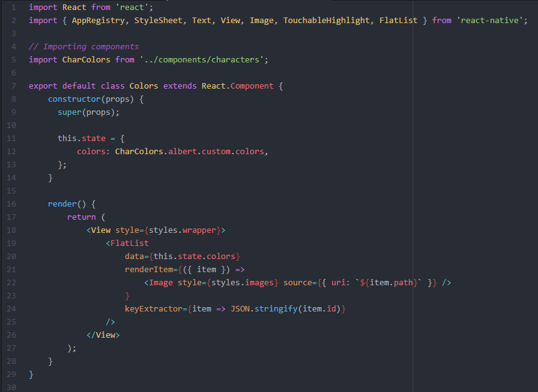This screenshot has height=392, width=538.
Task: Click CharColors.albert.custom.colors expression
Action: (189, 152)
